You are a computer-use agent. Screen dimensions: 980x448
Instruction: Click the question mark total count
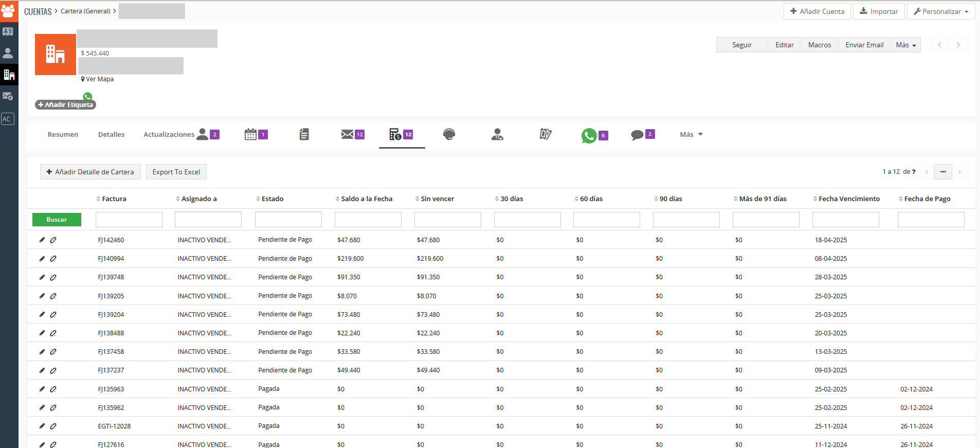(914, 172)
